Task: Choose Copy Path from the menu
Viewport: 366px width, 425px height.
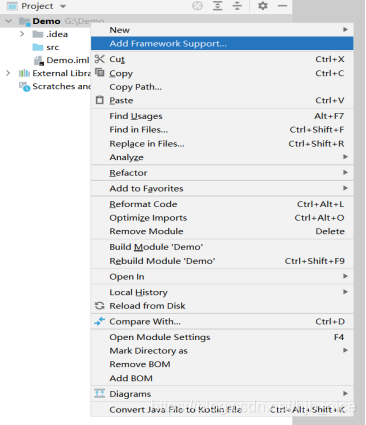Action: [222, 87]
